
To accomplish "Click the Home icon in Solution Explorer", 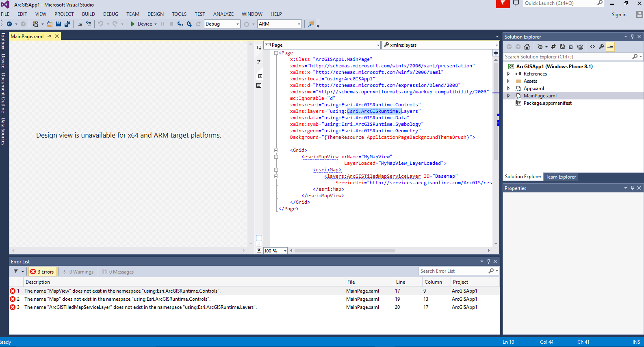I will point(527,47).
